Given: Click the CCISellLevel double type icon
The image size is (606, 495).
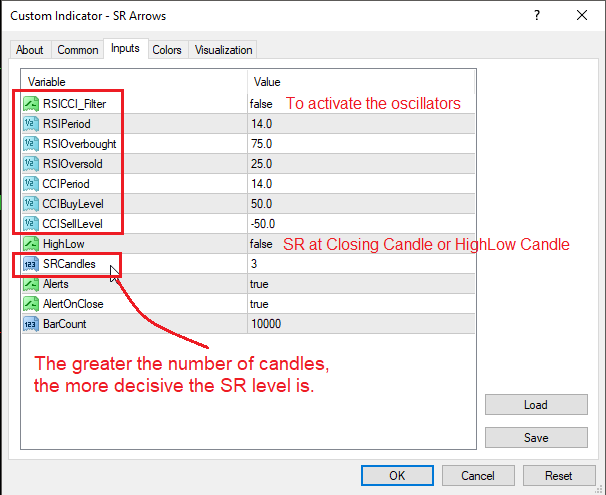Looking at the screenshot, I should pyautogui.click(x=31, y=224).
